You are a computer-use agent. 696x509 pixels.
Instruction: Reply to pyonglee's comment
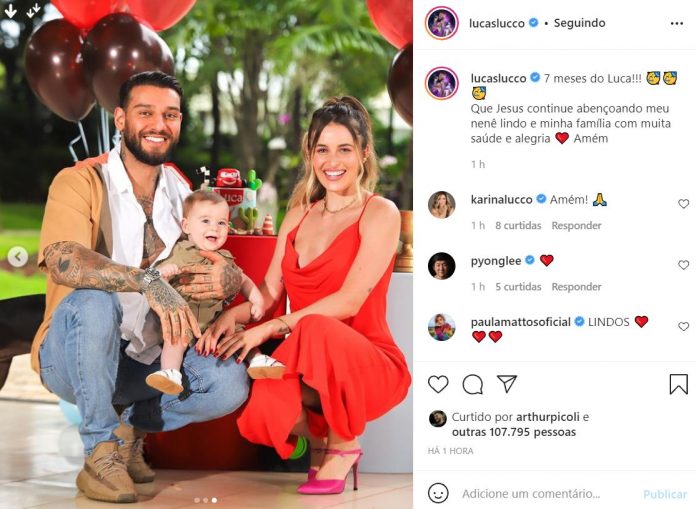coord(576,287)
